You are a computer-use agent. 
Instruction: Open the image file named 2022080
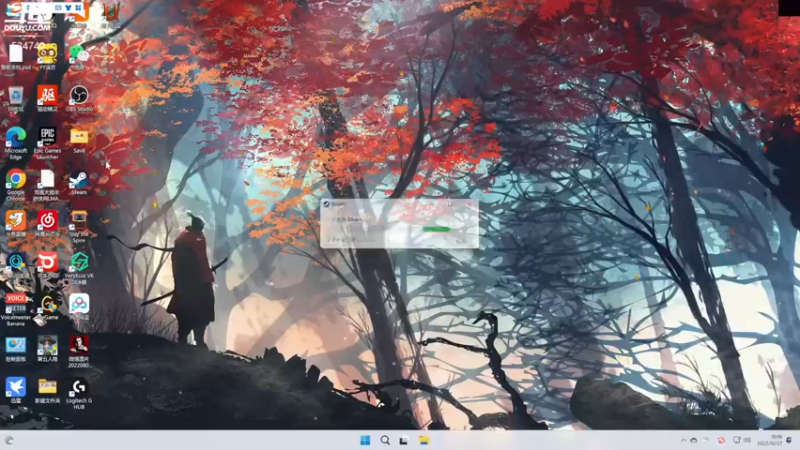79,351
